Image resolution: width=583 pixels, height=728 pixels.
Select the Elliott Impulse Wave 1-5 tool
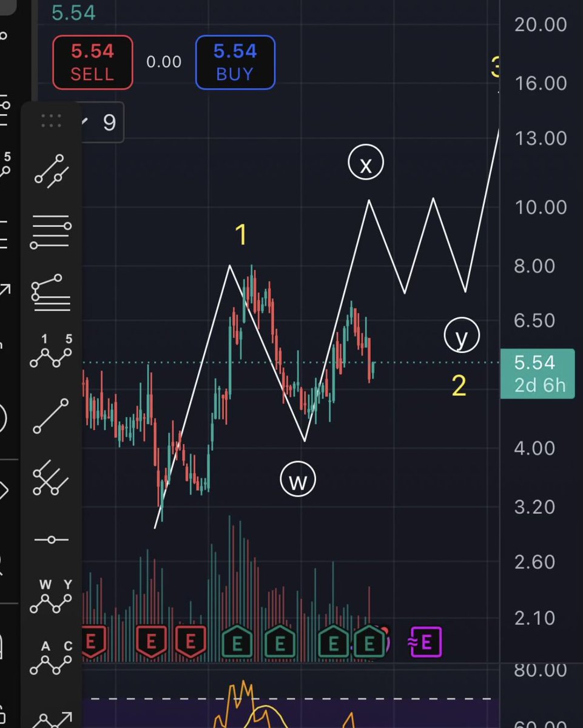(51, 352)
